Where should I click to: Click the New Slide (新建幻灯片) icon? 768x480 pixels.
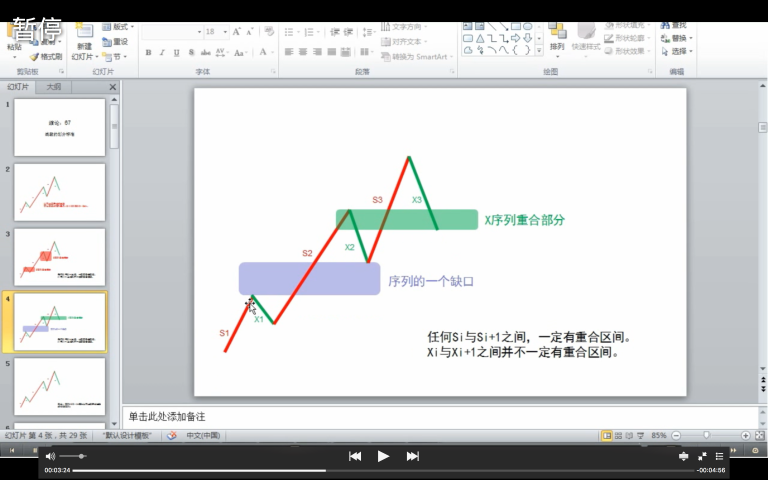tap(84, 34)
